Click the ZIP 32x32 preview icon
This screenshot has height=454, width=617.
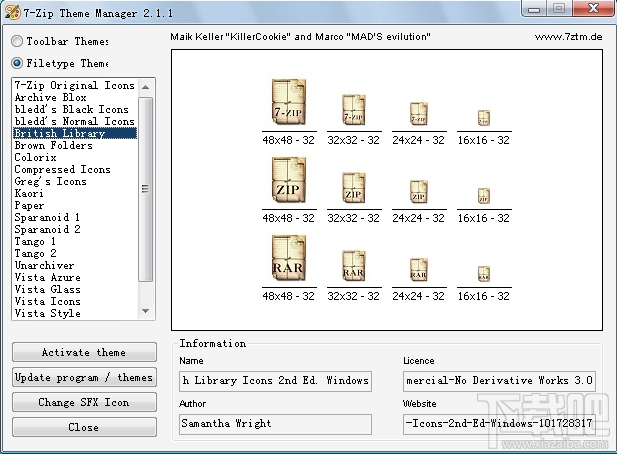point(354,187)
